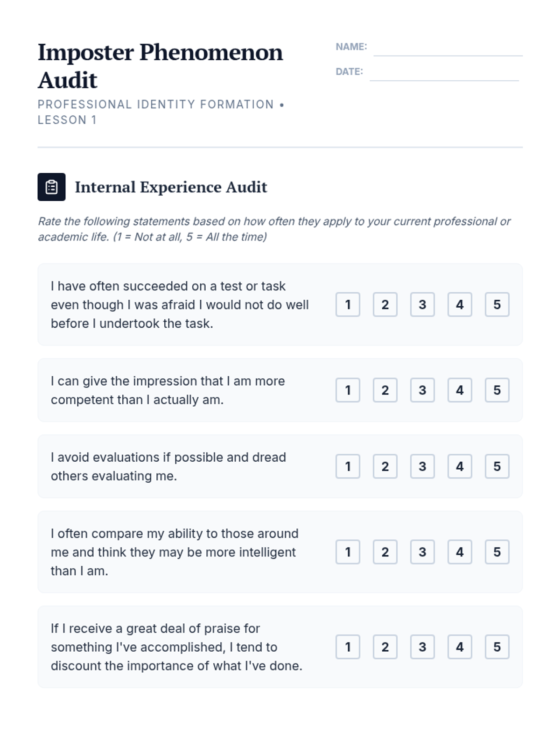Click the Imposter Phenomenon Audit title

pyautogui.click(x=160, y=66)
